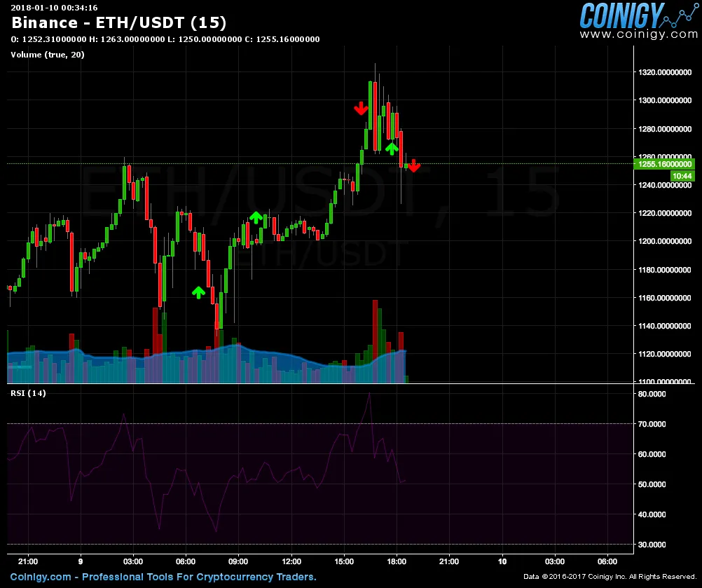
Task: Click the 1160.00000000 price axis label
Action: pyautogui.click(x=665, y=298)
